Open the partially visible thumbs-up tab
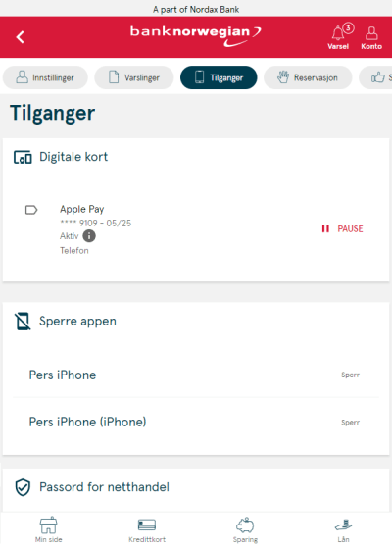 375,77
